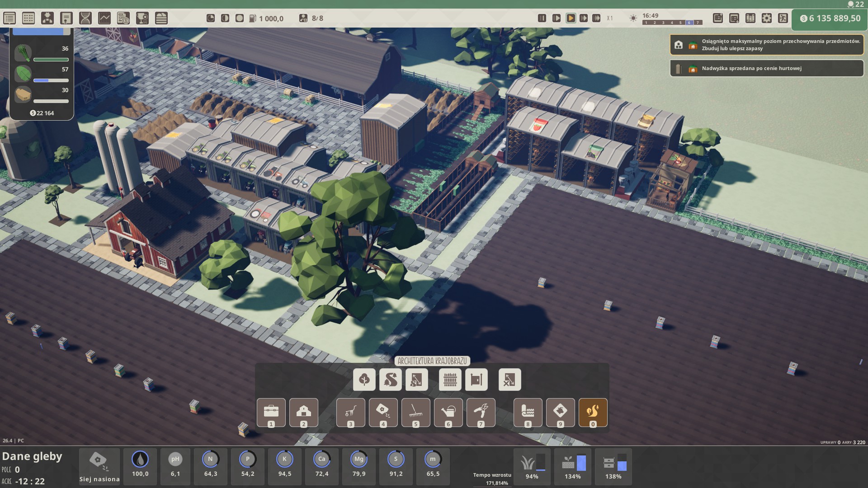Select the plow tool

[x=350, y=412]
